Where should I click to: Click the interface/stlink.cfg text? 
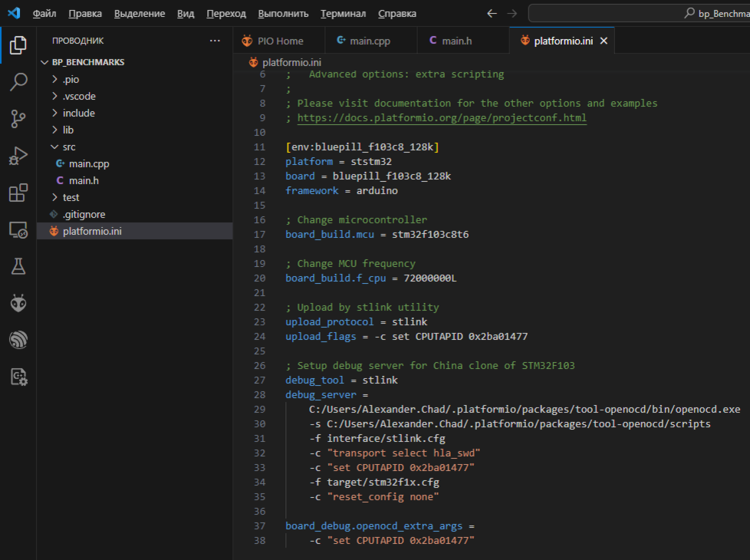point(386,439)
